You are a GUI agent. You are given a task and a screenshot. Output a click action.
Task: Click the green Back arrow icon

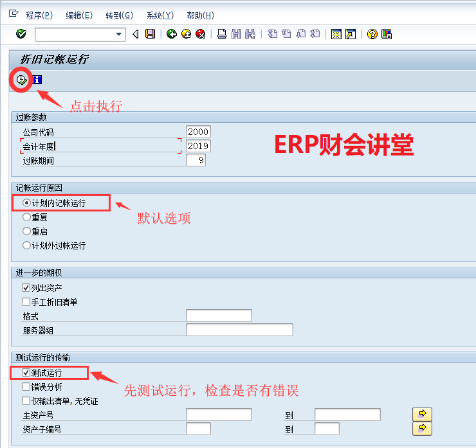tap(171, 34)
